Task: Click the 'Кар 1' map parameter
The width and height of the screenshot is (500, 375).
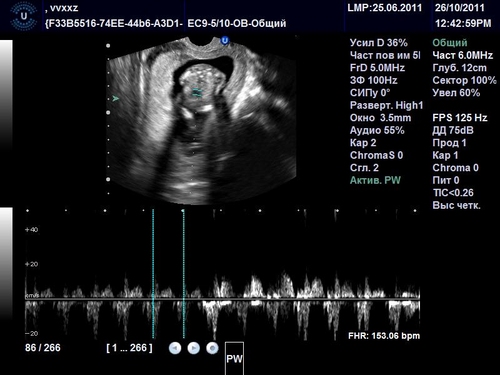Action: pos(445,155)
